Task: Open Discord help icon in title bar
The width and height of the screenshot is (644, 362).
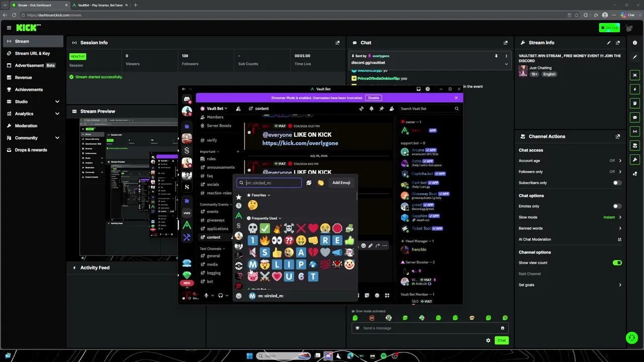Action: pos(428,89)
